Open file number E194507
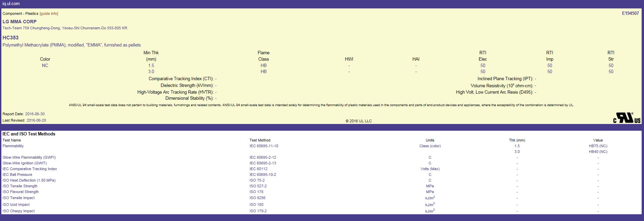Viewport: 644px width, 221px height. pyautogui.click(x=630, y=13)
